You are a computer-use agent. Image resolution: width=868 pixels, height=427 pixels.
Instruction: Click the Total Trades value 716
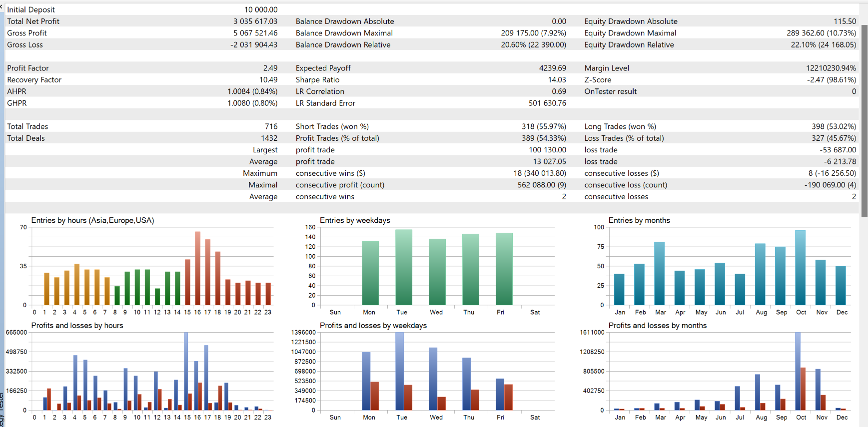point(271,127)
